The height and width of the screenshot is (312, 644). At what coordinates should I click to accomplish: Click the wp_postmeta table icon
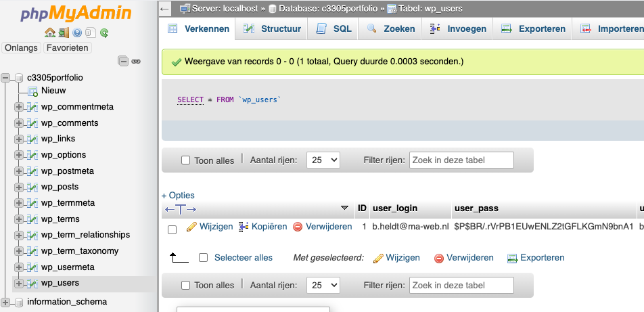coord(32,171)
